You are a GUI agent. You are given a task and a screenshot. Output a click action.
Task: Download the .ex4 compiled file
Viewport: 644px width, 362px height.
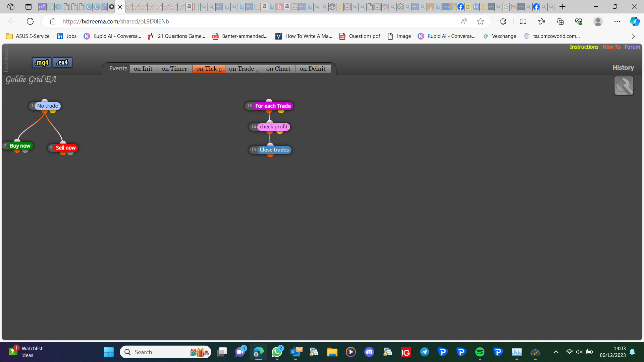(62, 62)
